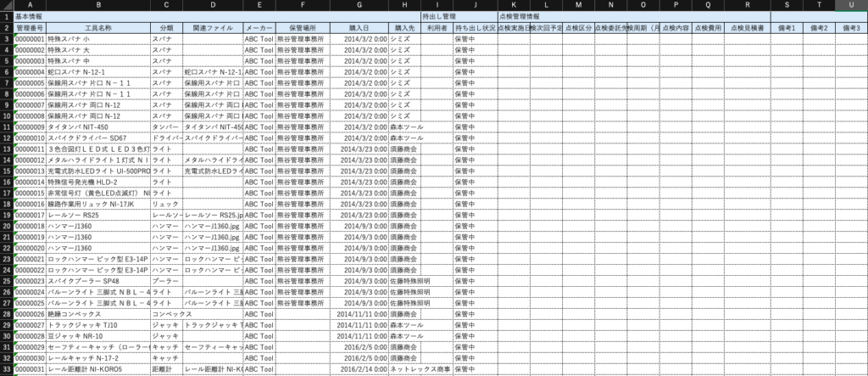Screen dimensions: 868x376
Task: Click the 管理番号 header cell
Action: 30,28
